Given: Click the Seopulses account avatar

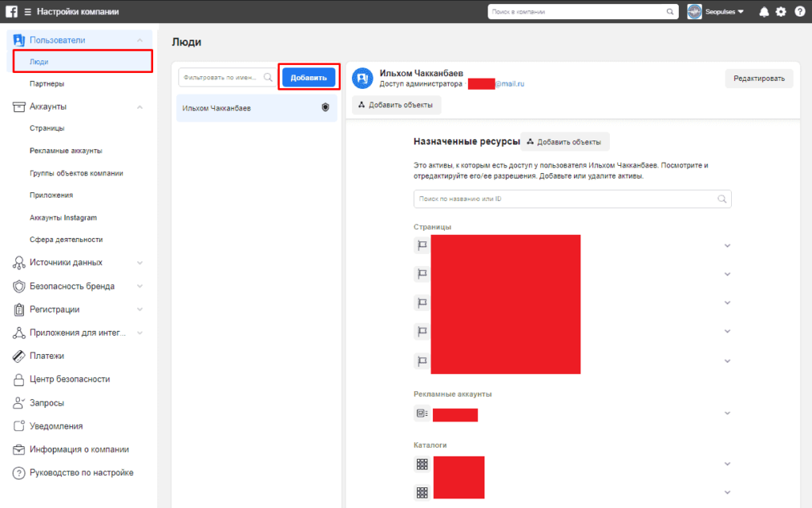Looking at the screenshot, I should click(695, 11).
